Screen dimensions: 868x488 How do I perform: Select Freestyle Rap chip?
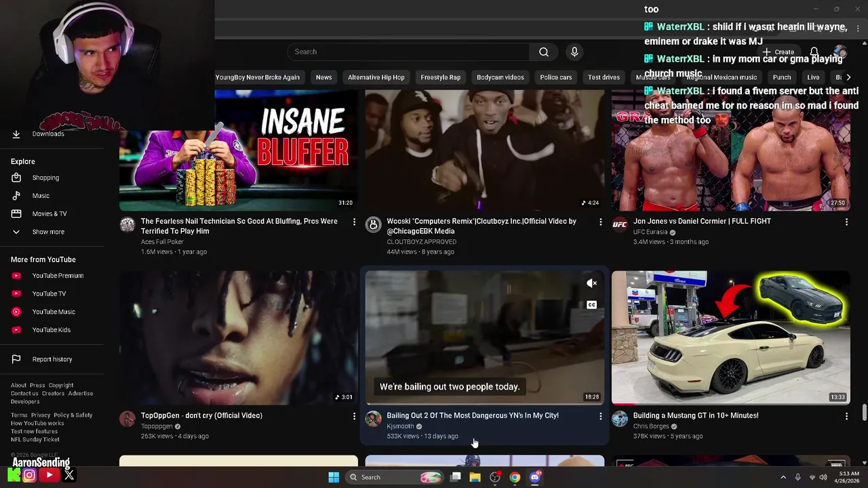point(441,77)
